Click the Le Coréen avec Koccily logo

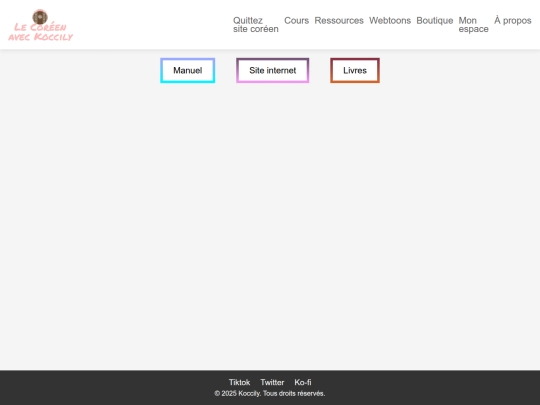(40, 25)
